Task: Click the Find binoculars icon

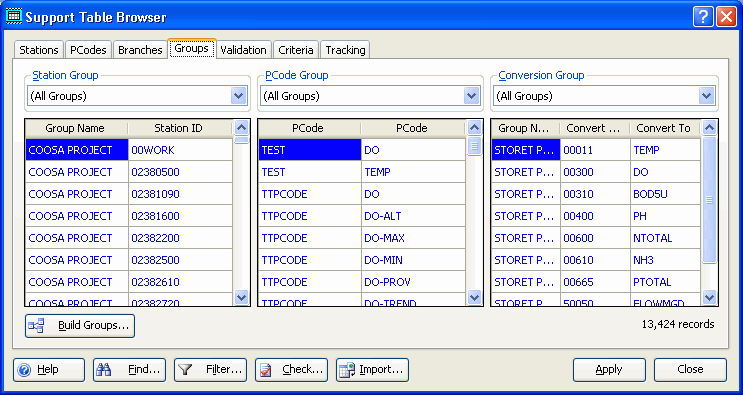Action: coord(103,369)
